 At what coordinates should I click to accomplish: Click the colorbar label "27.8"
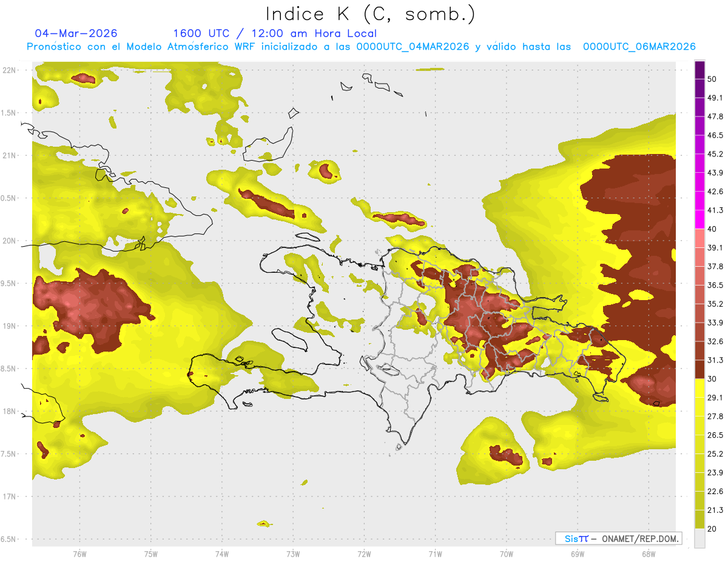point(715,416)
